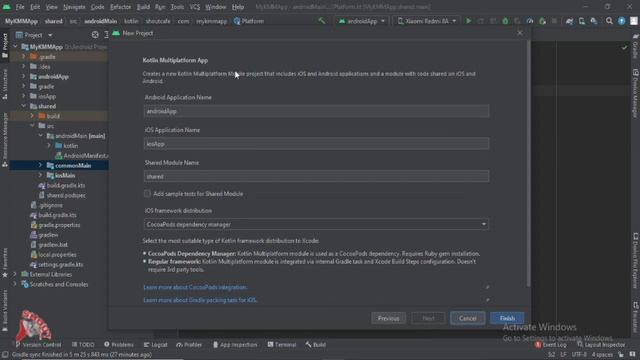Open the App Inspection tool window
The image size is (640, 360).
[235, 344]
